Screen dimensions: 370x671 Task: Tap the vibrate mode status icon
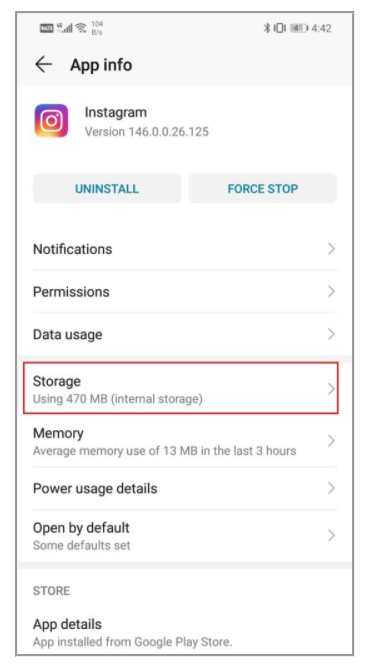coord(279,28)
